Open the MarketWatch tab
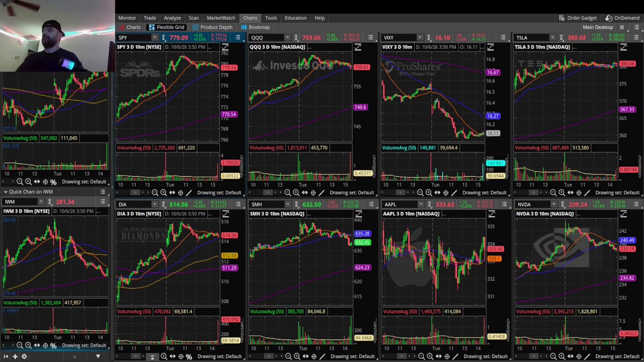The height and width of the screenshot is (362, 644). pyautogui.click(x=221, y=18)
